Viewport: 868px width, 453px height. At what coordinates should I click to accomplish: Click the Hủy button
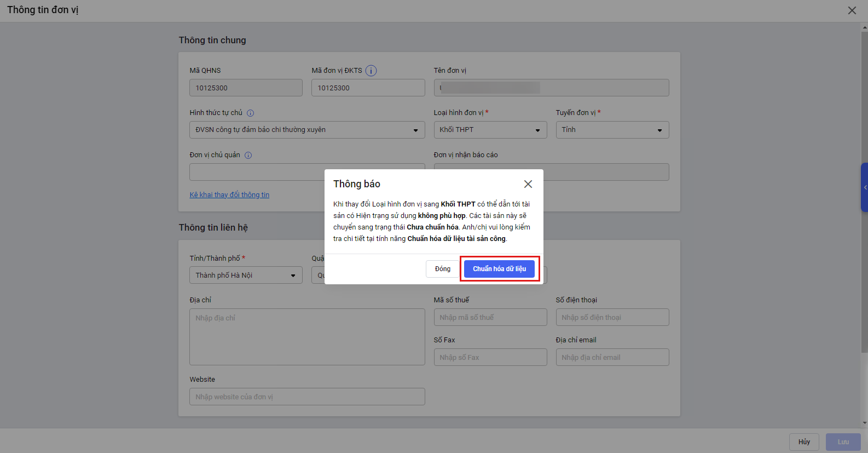[804, 442]
